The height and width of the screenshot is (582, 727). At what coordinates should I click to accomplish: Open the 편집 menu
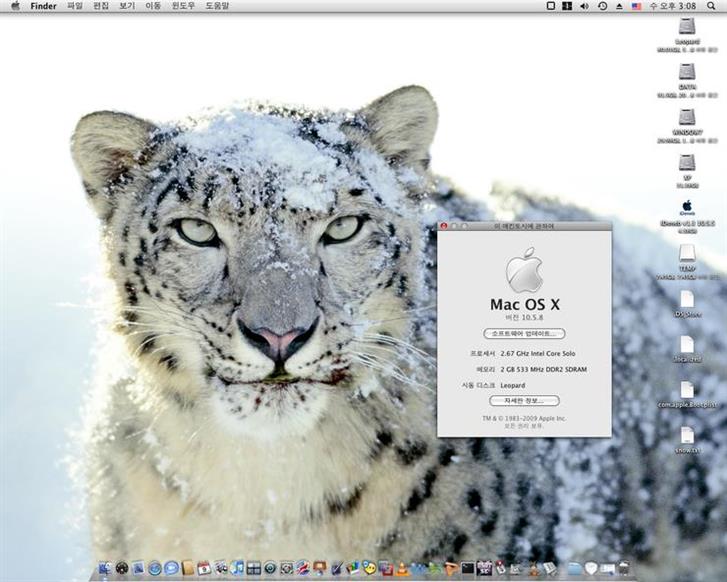[101, 6]
